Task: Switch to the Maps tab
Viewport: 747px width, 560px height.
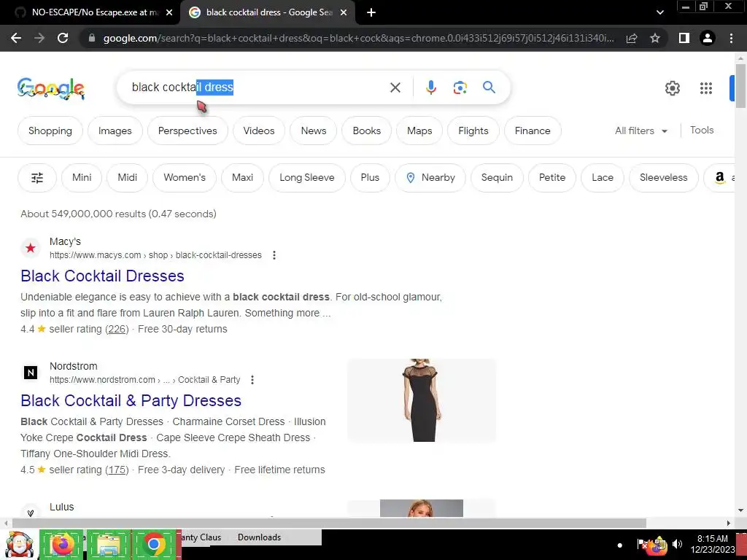Action: click(x=419, y=131)
